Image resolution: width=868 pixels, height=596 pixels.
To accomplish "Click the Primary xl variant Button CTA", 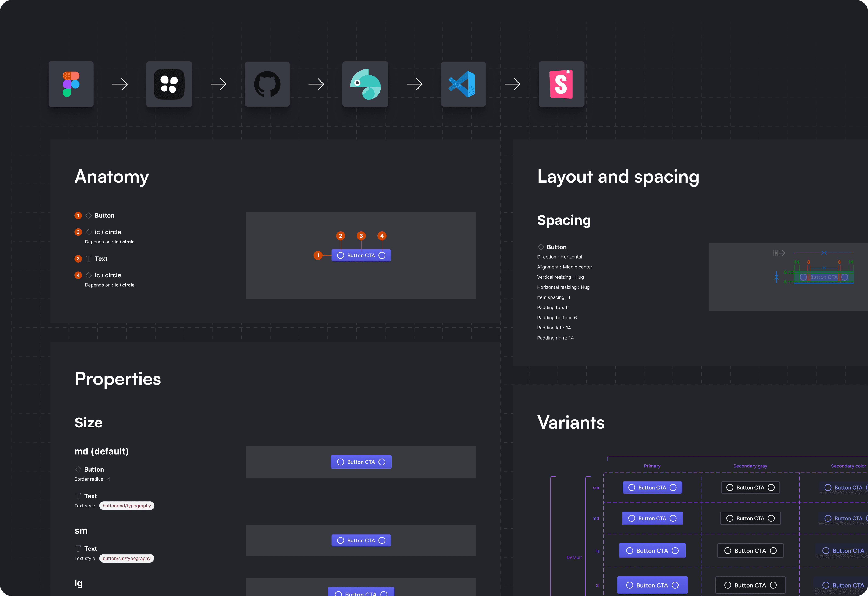I will click(652, 585).
